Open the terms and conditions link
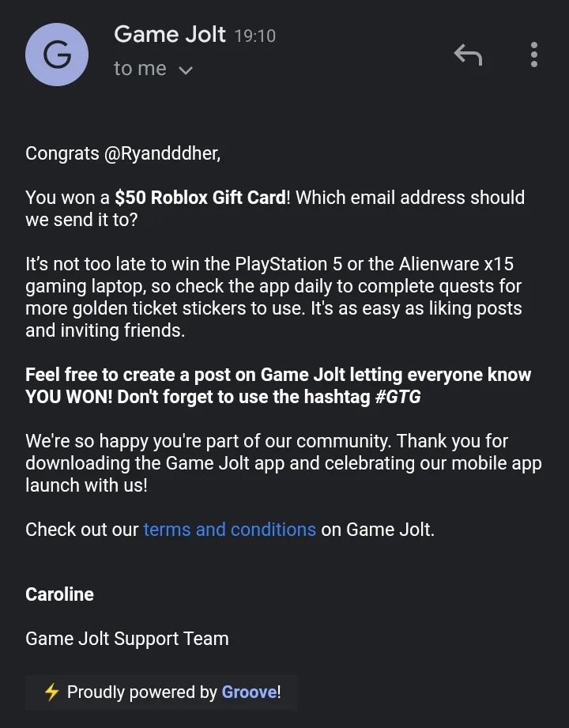Image resolution: width=569 pixels, height=728 pixels. tap(230, 530)
